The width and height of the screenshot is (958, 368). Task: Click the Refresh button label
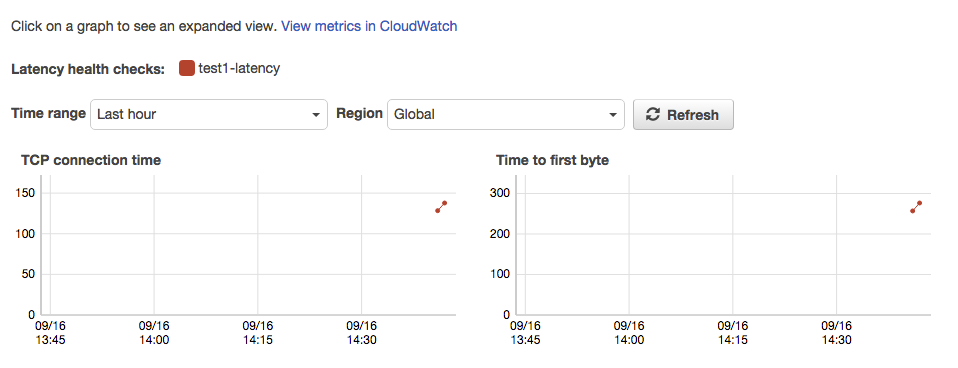coord(693,115)
